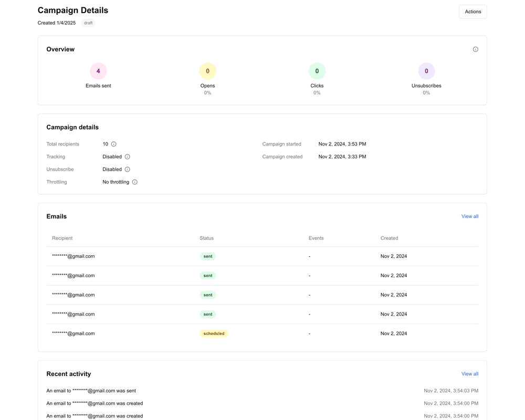Click the Status column header
The width and height of the screenshot is (525, 420).
[x=206, y=238]
